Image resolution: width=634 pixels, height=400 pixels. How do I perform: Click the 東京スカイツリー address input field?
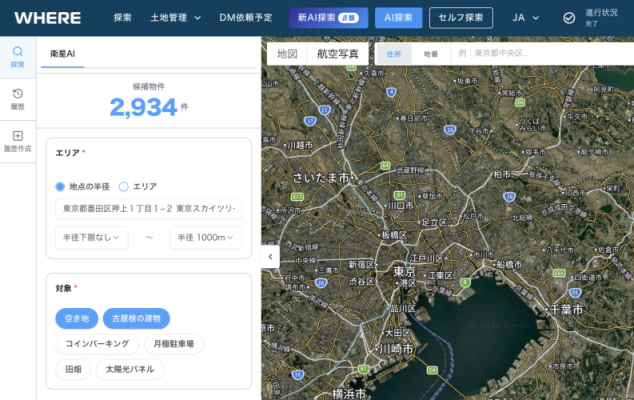pos(148,209)
